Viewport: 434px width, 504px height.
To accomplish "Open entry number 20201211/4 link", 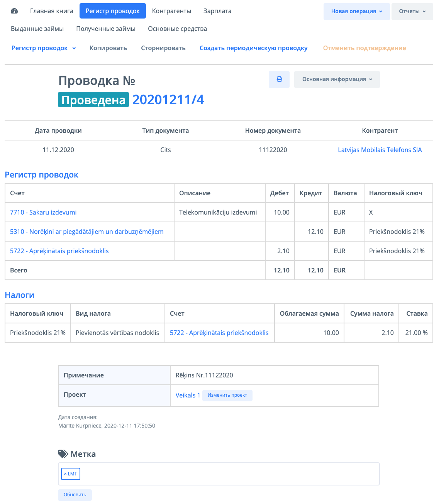I will (x=168, y=100).
